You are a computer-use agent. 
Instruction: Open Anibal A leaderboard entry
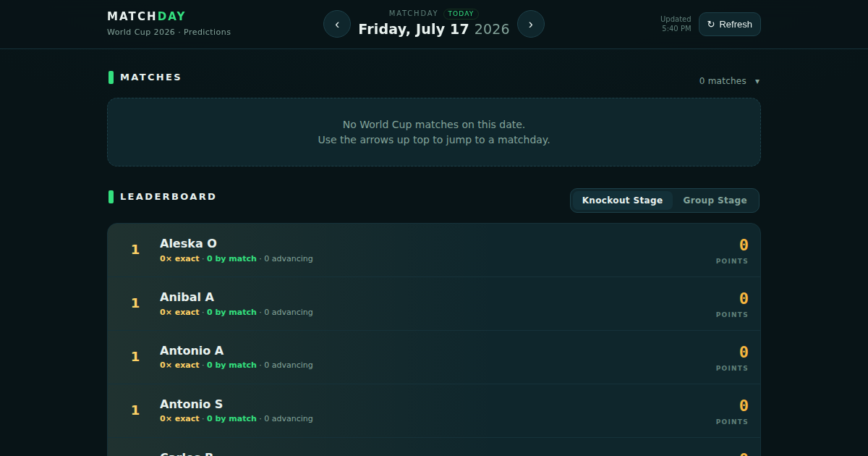coord(434,304)
